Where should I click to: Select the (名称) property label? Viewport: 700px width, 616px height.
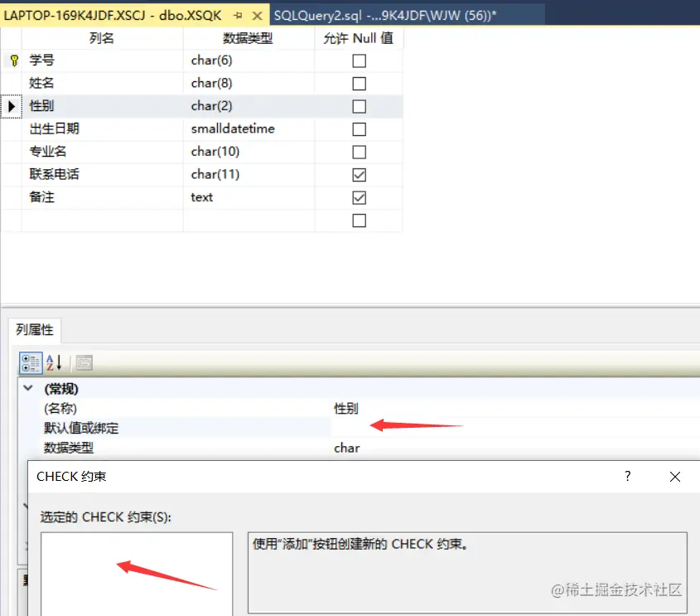point(60,408)
